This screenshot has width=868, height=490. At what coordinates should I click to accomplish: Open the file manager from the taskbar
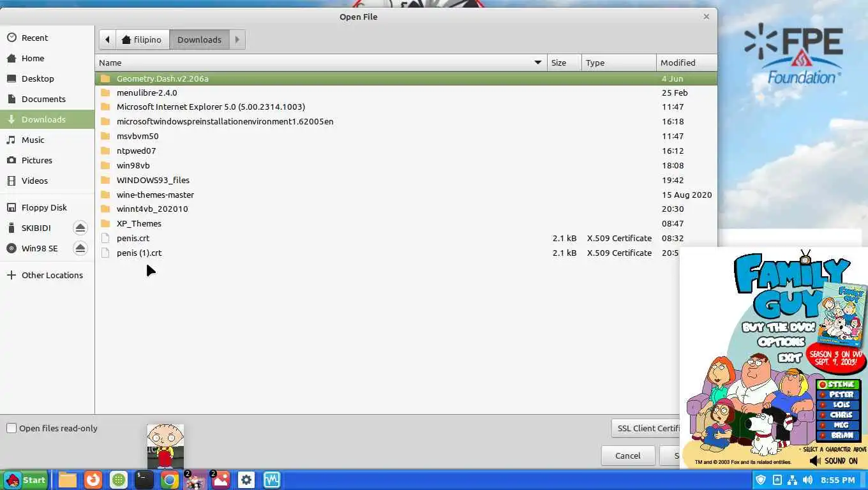tap(68, 480)
